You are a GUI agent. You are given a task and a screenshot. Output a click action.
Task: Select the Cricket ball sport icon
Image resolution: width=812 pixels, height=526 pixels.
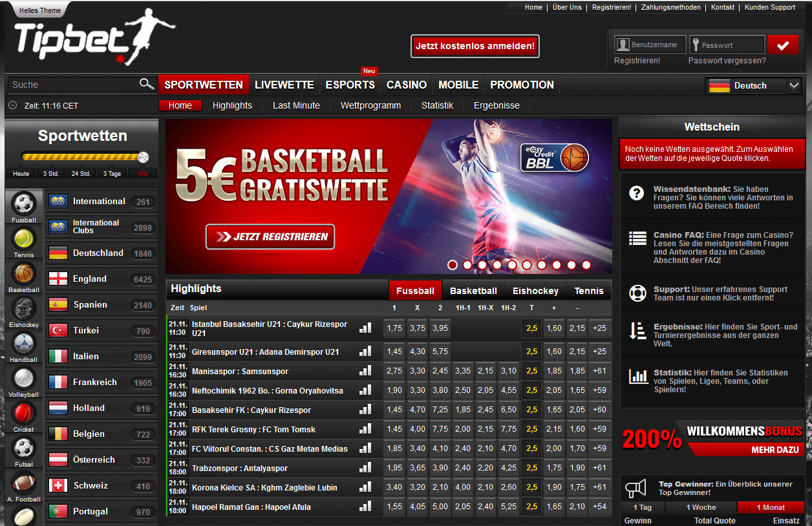24,414
